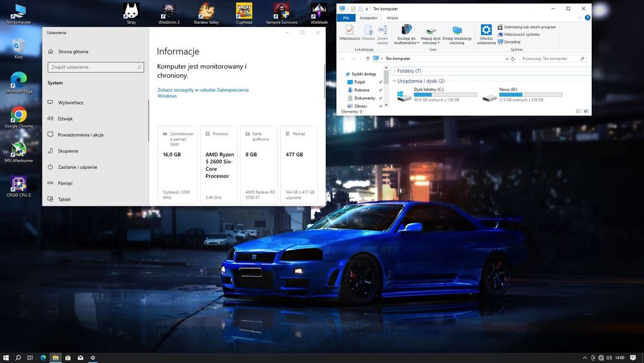Switch Explorer to details view
The height and width of the screenshot is (363, 644).
579,112
